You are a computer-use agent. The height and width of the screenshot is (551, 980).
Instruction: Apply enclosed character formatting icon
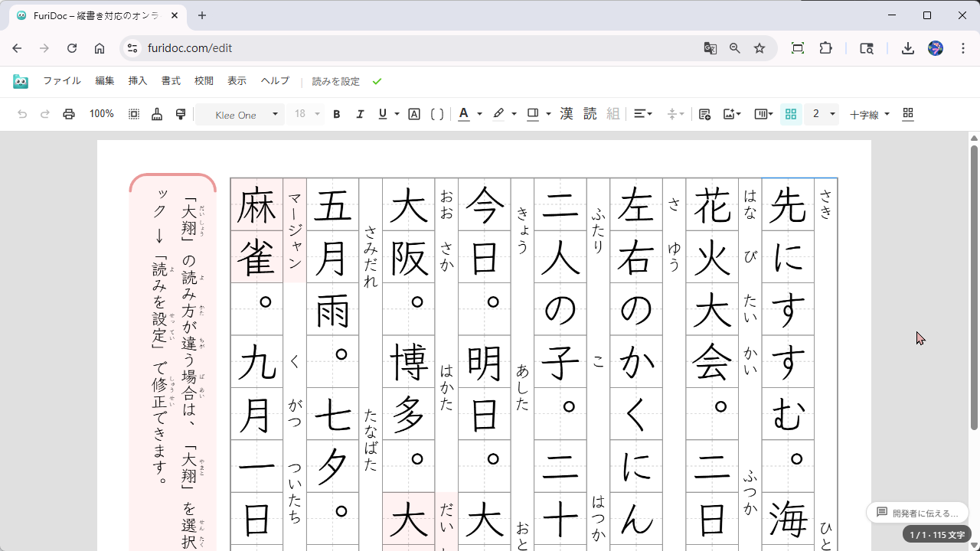[413, 113]
